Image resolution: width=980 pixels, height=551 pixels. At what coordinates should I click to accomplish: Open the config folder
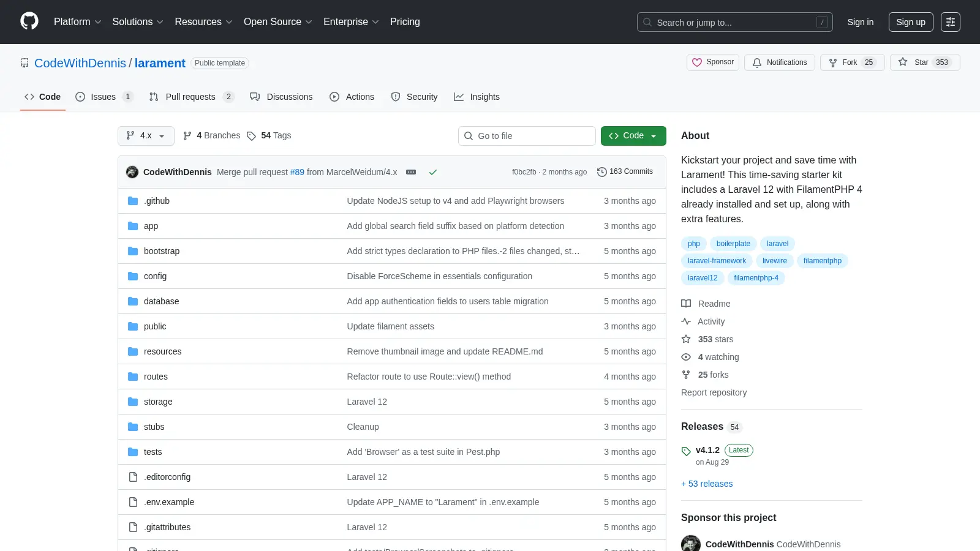coord(155,276)
